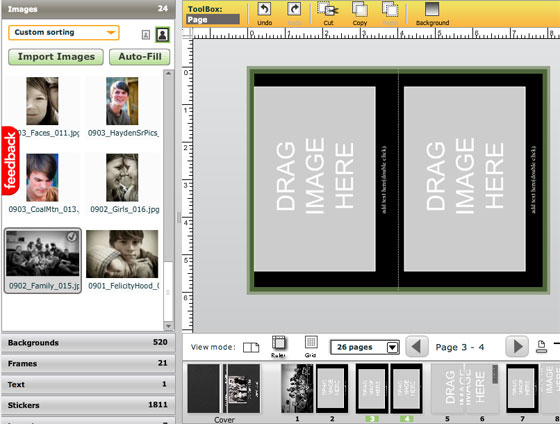Open page 1 thumbnail in page strip
560x424 pixels.
(297, 389)
